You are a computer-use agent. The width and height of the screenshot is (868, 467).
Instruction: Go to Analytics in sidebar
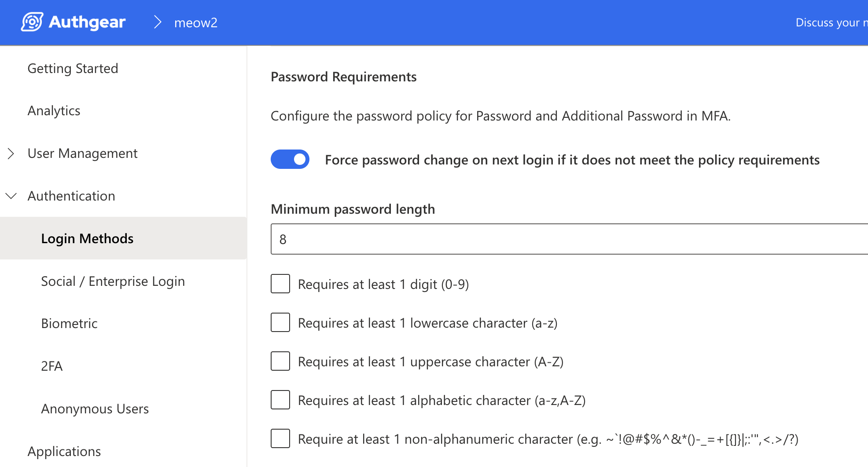click(x=54, y=111)
